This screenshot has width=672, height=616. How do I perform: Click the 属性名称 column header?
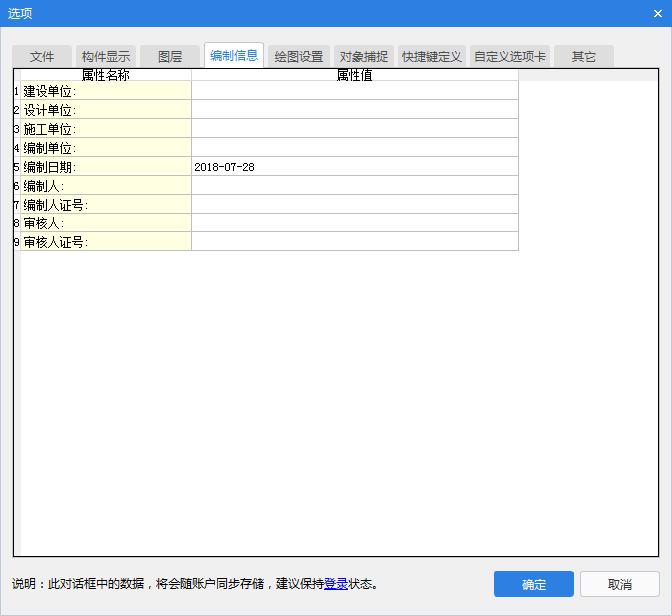tap(105, 75)
